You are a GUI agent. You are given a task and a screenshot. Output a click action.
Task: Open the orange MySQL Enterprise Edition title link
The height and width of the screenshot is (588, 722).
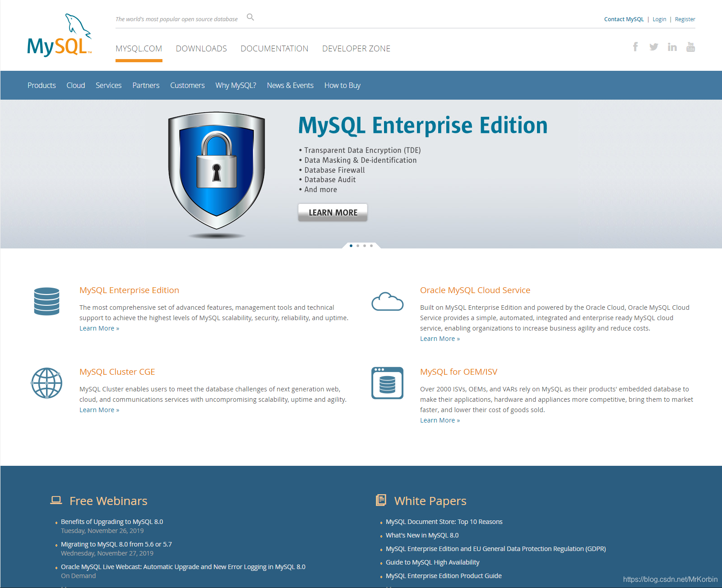pyautogui.click(x=129, y=290)
